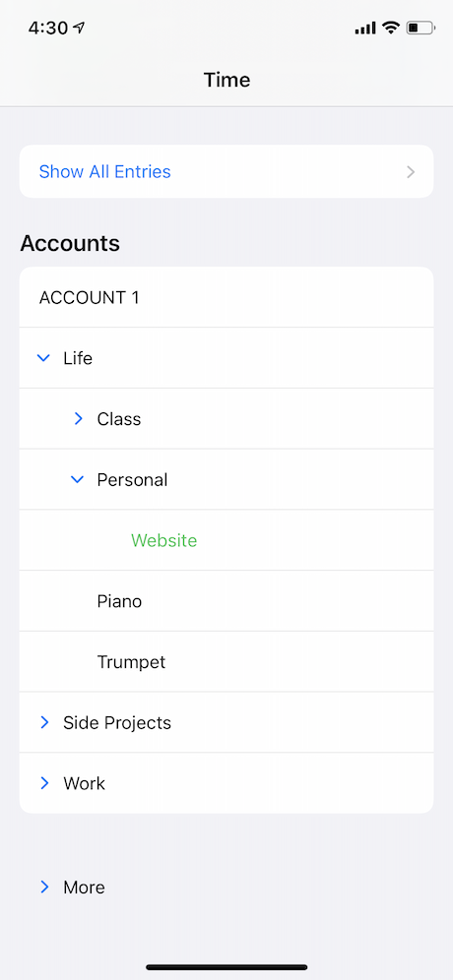
Task: Expand the Side Projects chevron
Action: [x=44, y=722]
